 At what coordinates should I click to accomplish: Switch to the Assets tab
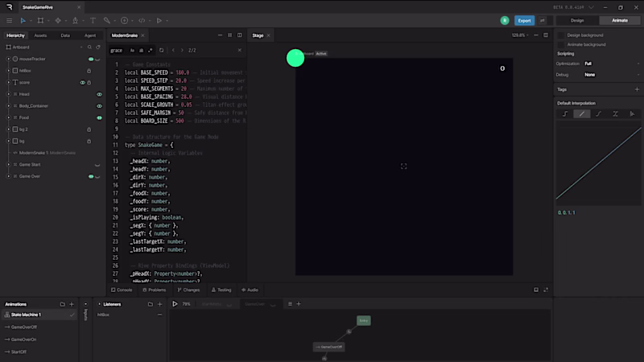tap(40, 35)
